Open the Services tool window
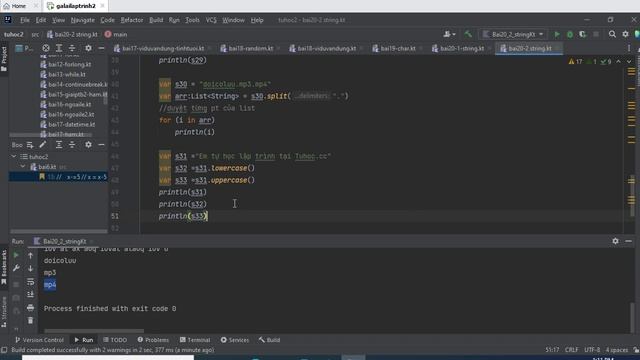 [235, 340]
